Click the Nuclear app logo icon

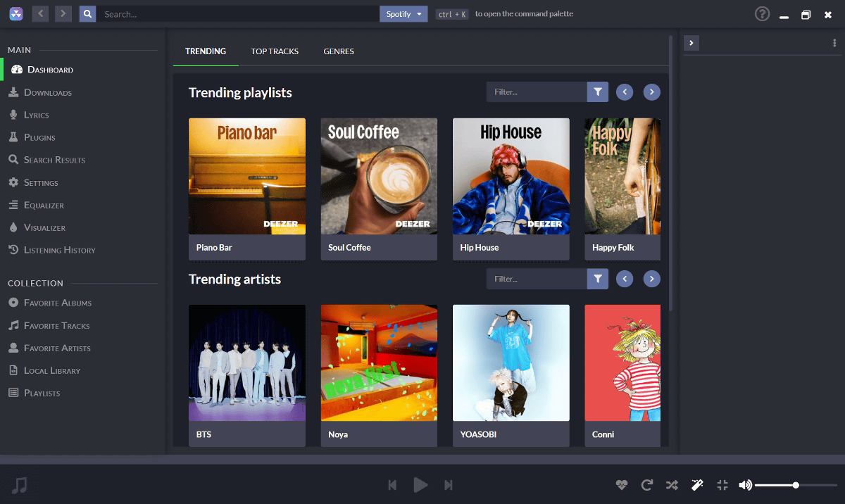tap(17, 13)
